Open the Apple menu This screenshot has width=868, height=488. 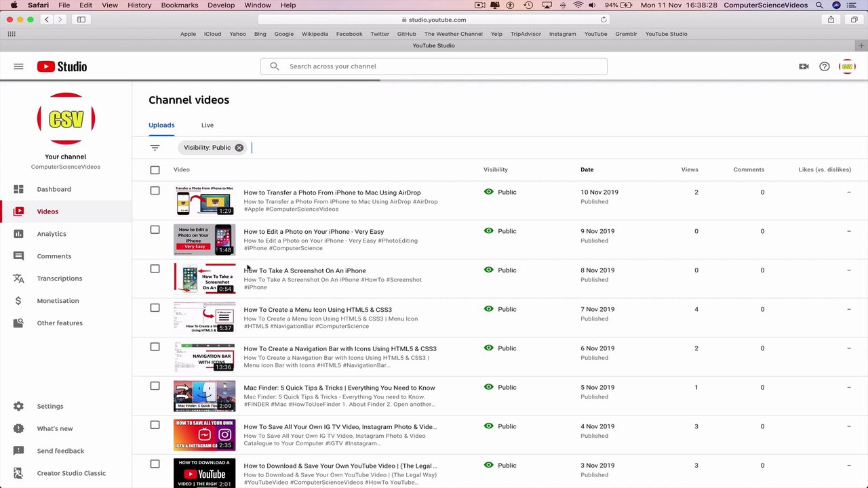[x=14, y=5]
